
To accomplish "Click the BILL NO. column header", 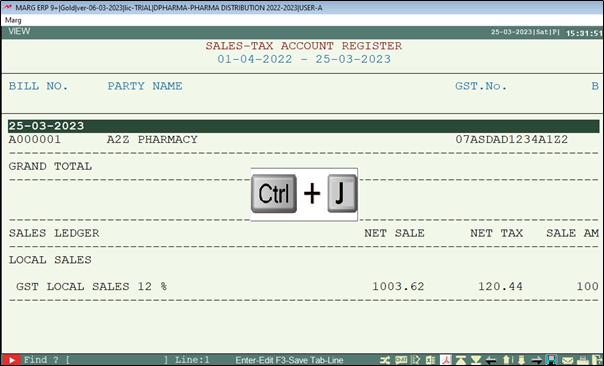I will (38, 86).
